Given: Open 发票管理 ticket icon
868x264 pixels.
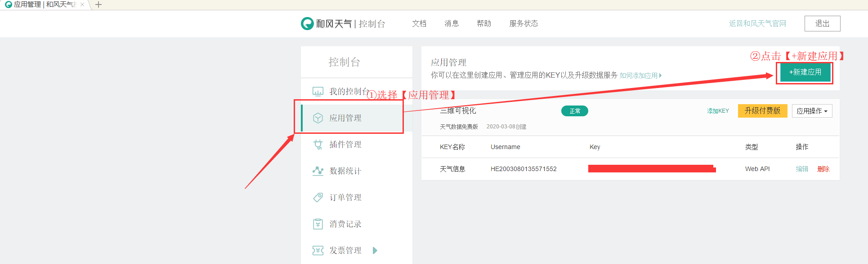Looking at the screenshot, I should (318, 251).
